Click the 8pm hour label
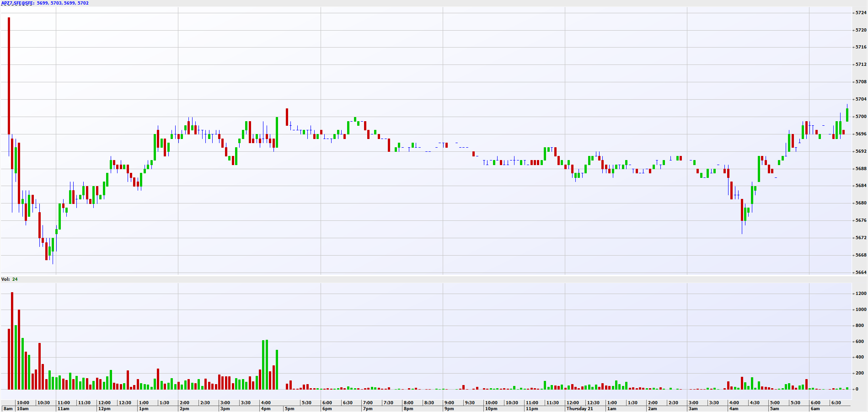Image resolution: width=868 pixels, height=412 pixels. pos(408,409)
